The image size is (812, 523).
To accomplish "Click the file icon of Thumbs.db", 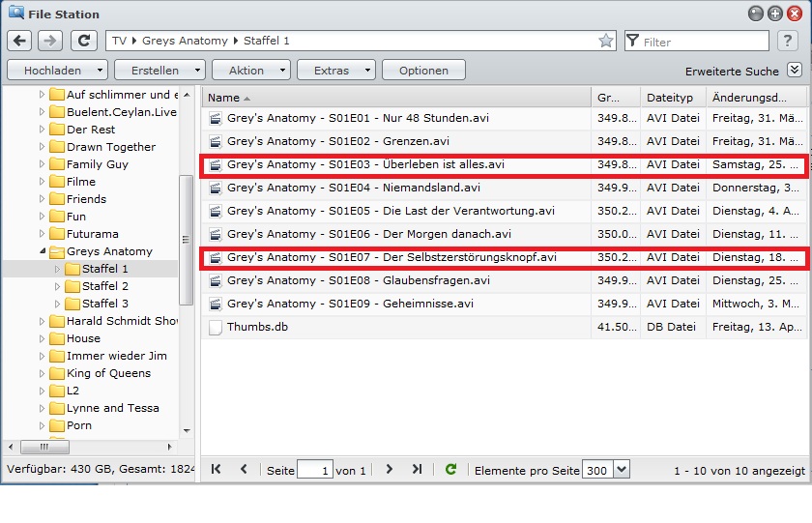I will coord(215,328).
